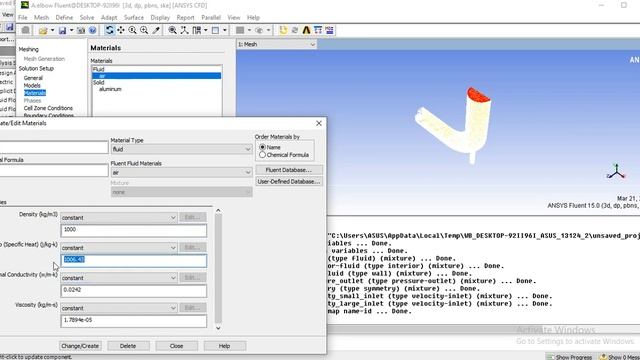Click the Thermal Conductivity field 0.0242

[133, 291]
